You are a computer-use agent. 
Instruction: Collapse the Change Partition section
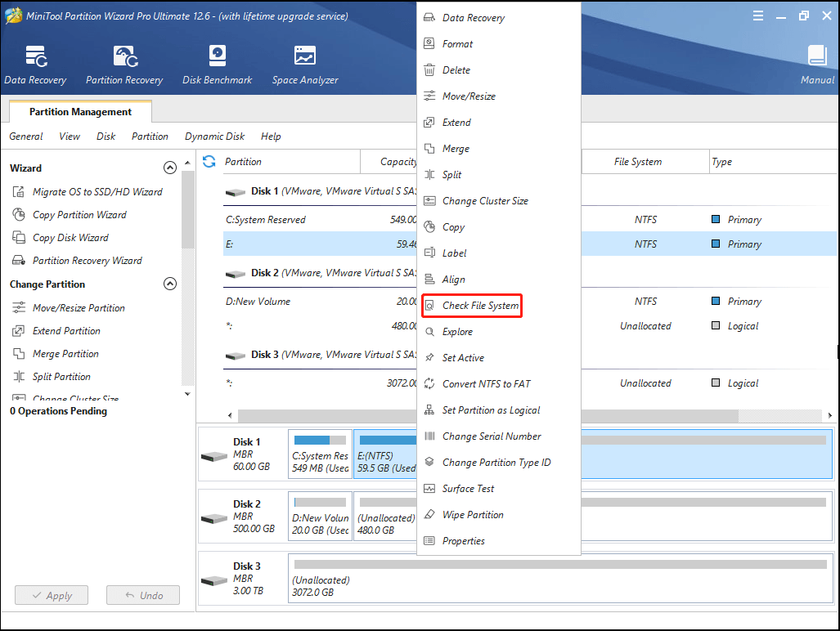pos(170,284)
